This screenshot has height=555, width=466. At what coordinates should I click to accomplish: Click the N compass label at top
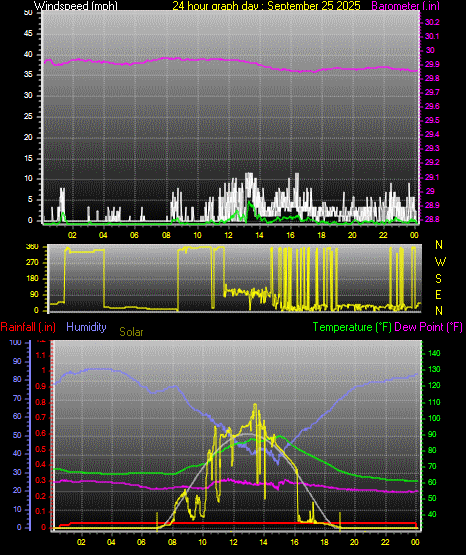click(x=439, y=245)
